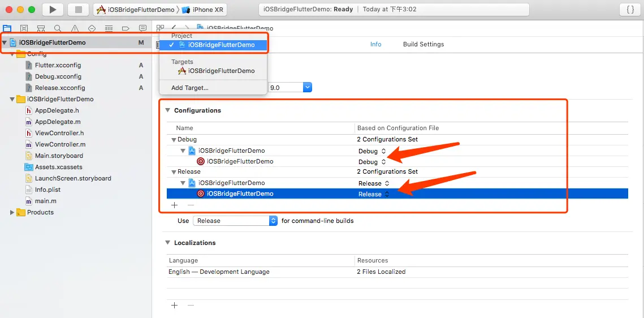The height and width of the screenshot is (318, 644).
Task: Click the Resources column header
Action: (x=373, y=260)
